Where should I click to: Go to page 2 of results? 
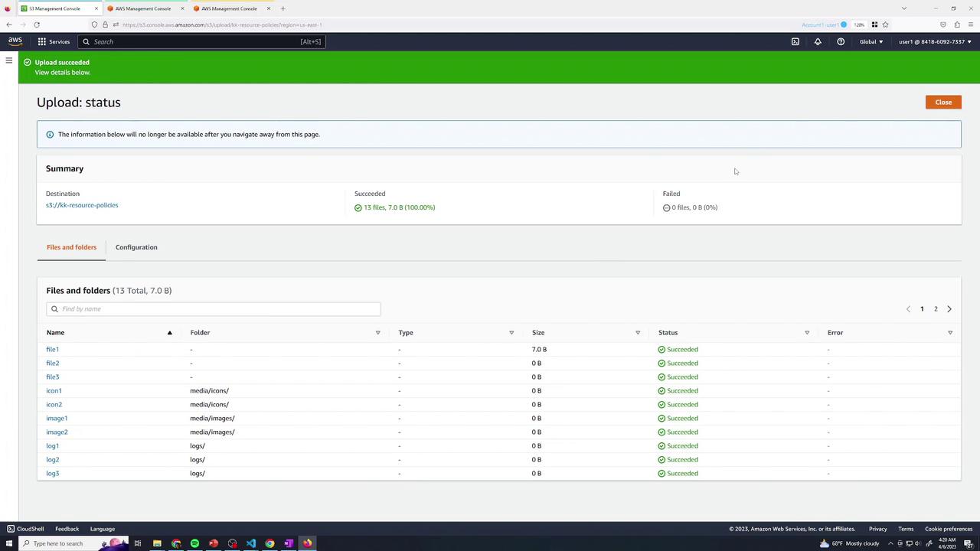tap(936, 309)
